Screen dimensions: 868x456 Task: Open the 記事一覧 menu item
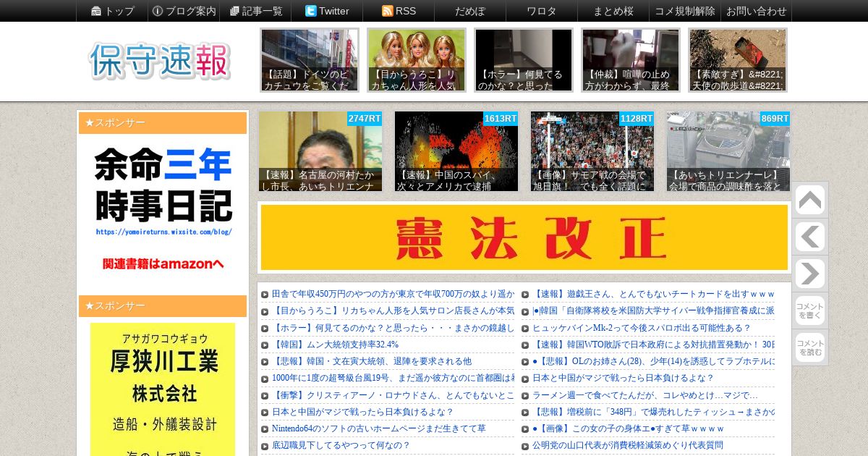coord(255,11)
